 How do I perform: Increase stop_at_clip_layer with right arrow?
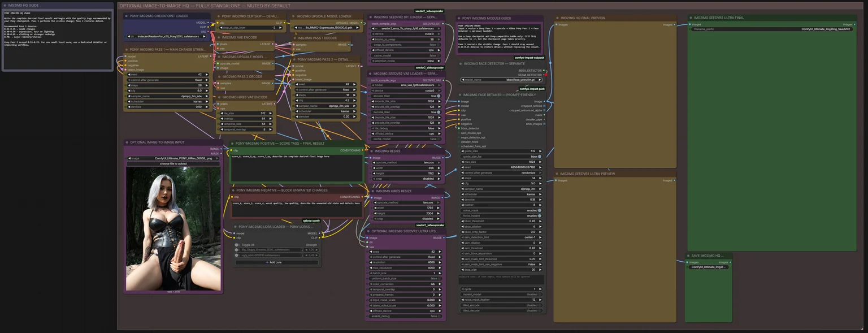coord(281,27)
